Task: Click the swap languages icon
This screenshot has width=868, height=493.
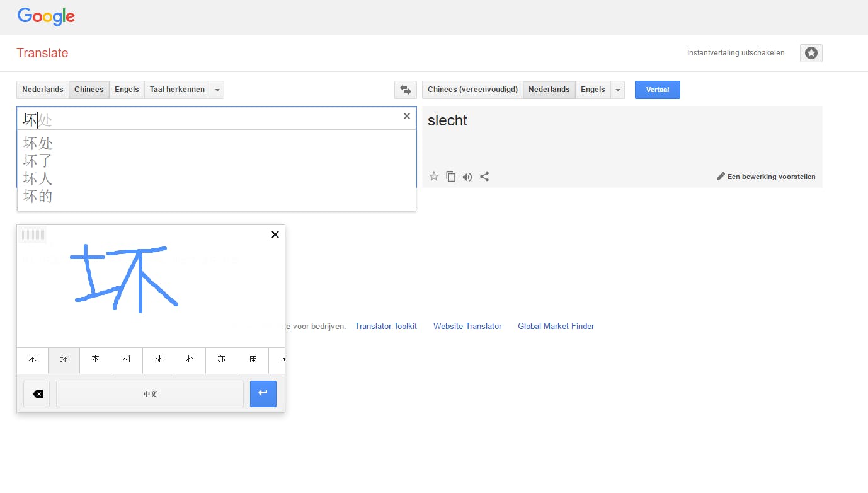Action: [x=406, y=90]
